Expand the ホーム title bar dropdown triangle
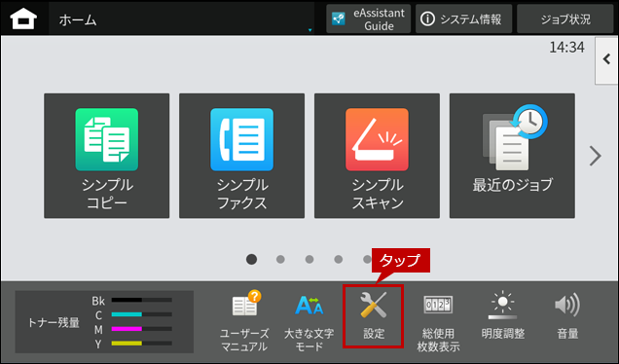 pos(309,30)
